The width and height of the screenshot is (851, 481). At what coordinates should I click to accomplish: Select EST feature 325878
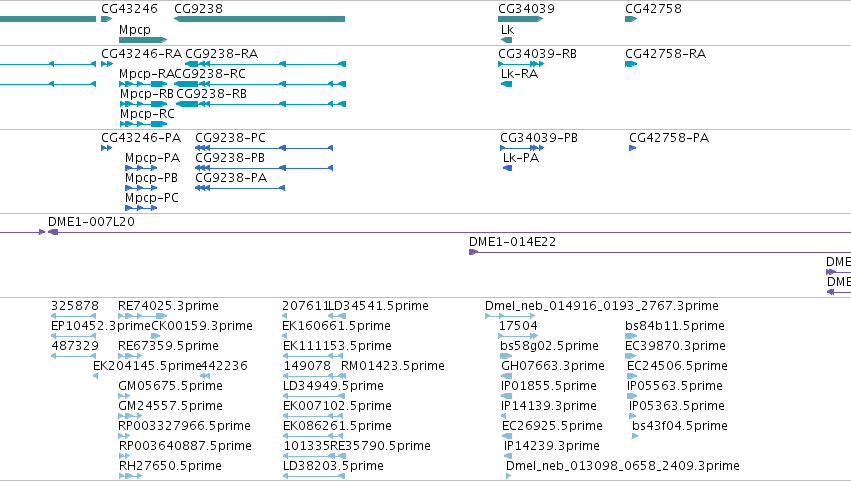point(75,306)
